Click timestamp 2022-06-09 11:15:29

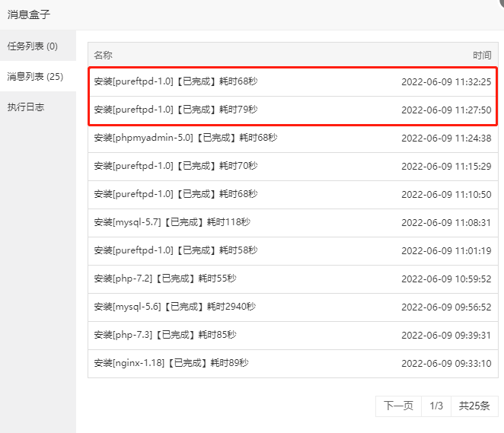(446, 167)
